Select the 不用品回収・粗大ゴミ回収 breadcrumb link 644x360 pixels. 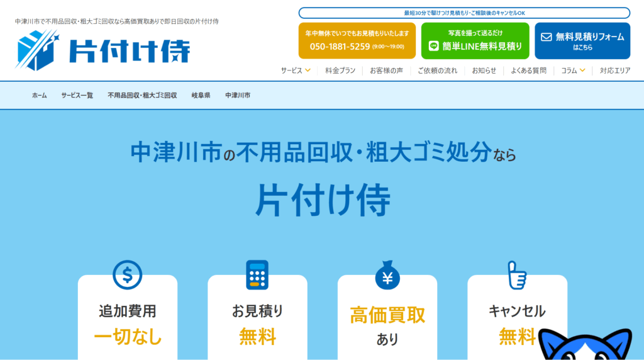coord(142,96)
